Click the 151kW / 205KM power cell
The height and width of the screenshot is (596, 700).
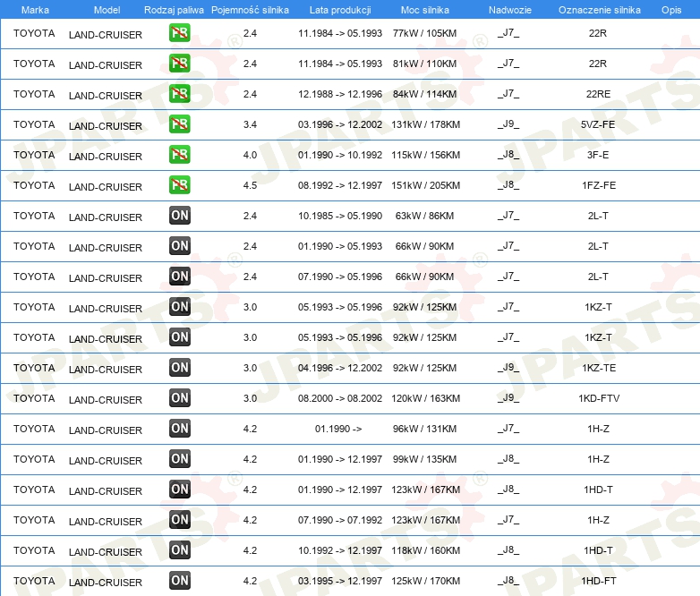point(425,185)
